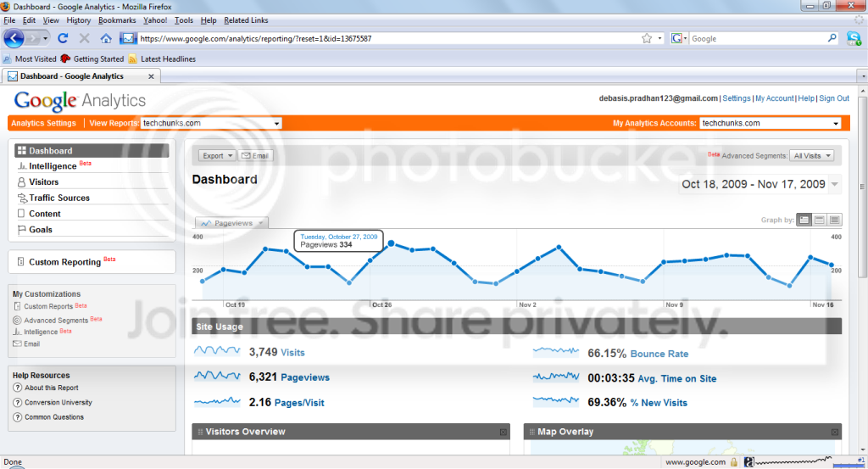Open Advanced Segments under My Customizations

coord(56,320)
